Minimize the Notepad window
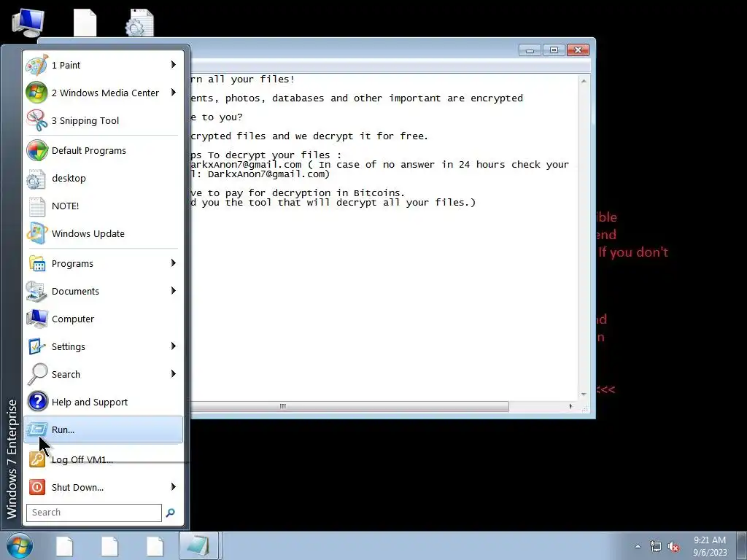Image resolution: width=747 pixels, height=560 pixels. [530, 50]
